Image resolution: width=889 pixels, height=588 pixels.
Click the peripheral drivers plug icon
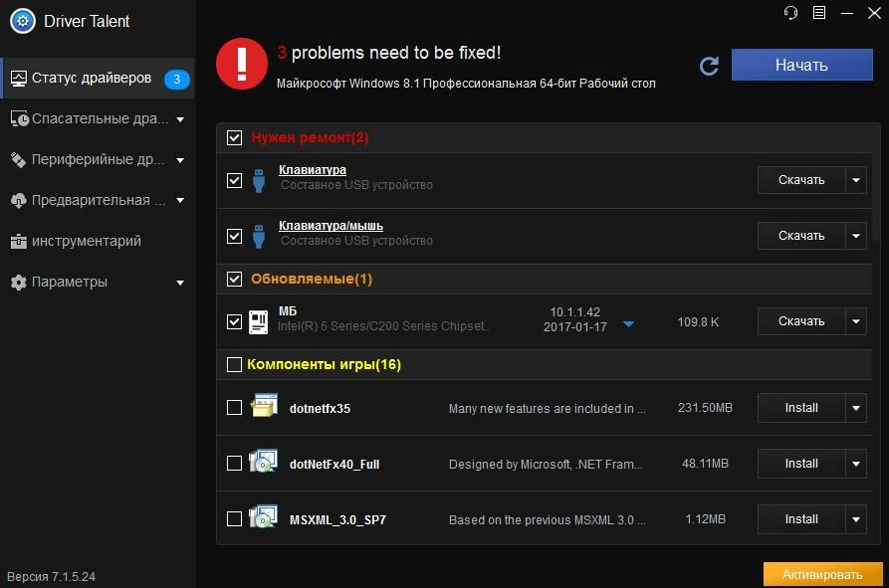18,160
